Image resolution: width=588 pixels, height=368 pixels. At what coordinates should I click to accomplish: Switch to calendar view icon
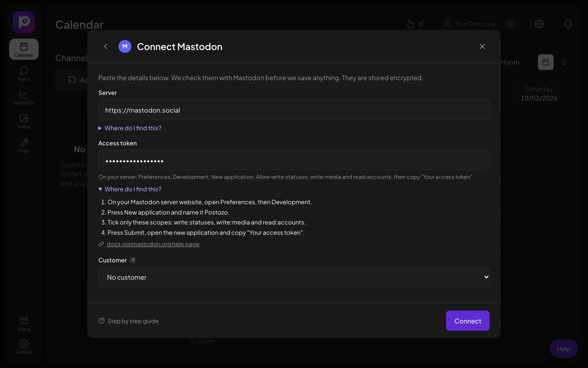tap(546, 62)
